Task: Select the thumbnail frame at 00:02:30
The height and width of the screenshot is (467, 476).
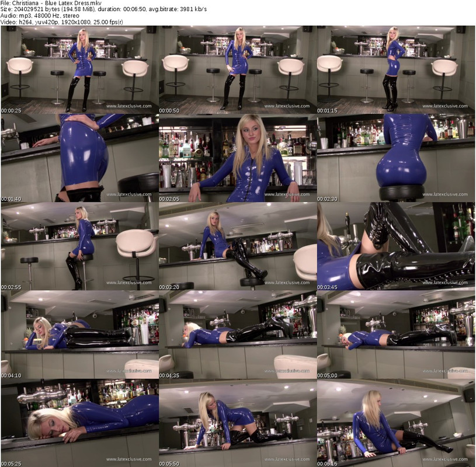Action: click(x=396, y=158)
